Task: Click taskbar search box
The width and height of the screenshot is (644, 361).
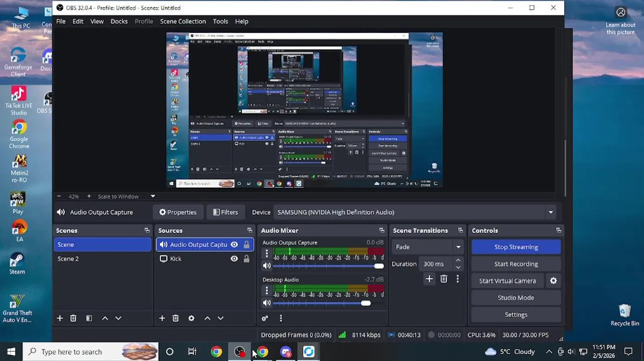Action: click(x=90, y=351)
